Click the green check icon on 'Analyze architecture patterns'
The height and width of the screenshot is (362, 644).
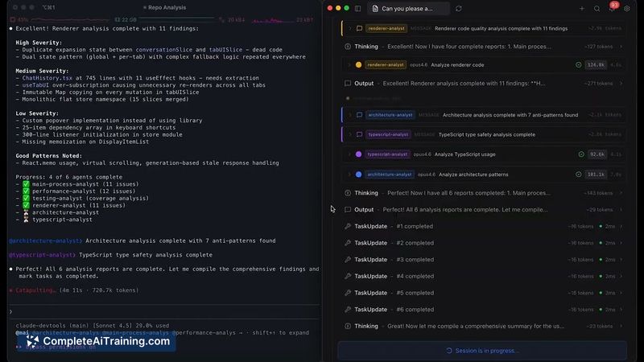pos(578,175)
